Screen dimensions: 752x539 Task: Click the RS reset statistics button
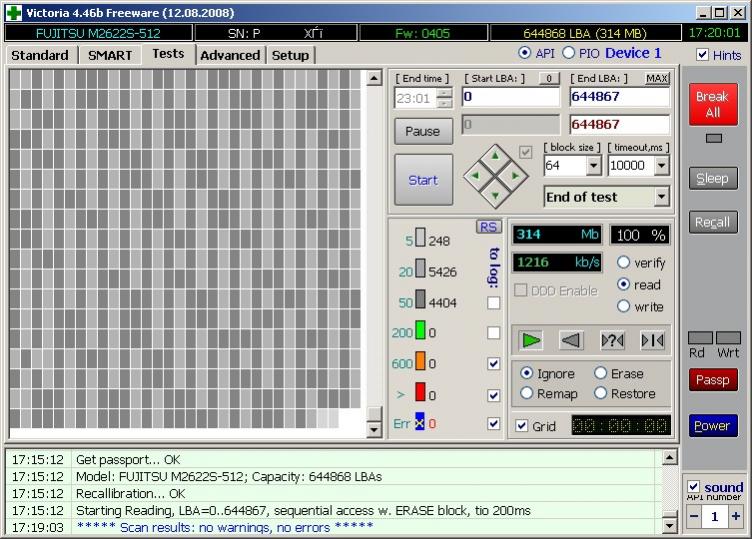pos(488,227)
